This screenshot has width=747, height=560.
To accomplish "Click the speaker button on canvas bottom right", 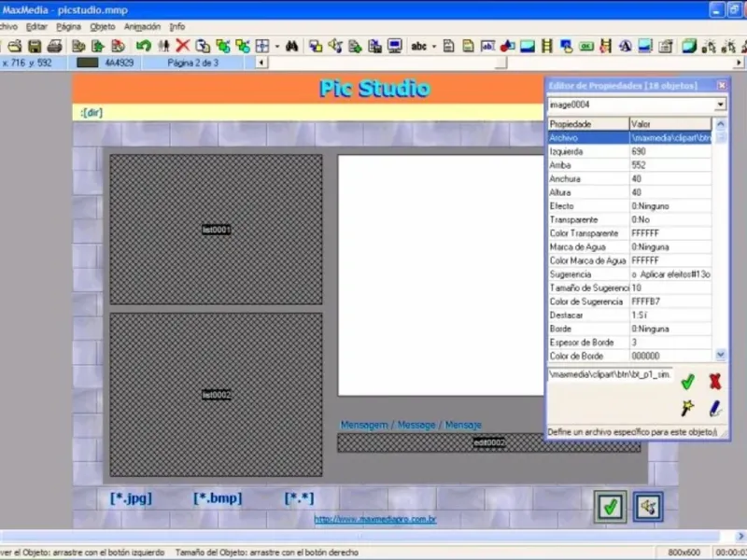I will [x=648, y=507].
